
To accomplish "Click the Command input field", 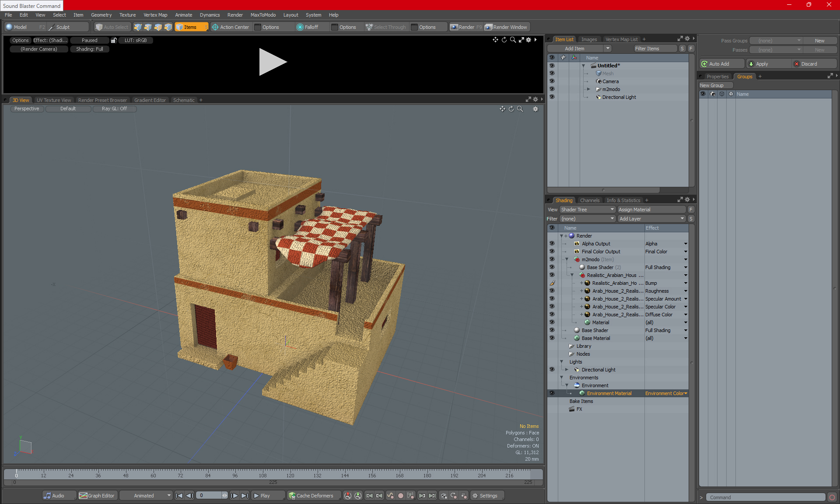I will point(766,497).
